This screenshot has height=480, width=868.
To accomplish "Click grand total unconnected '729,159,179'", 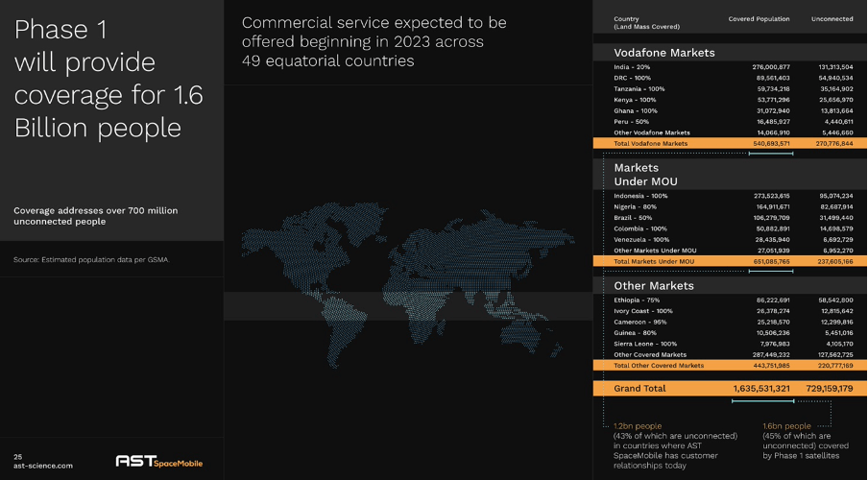I will coord(830,388).
